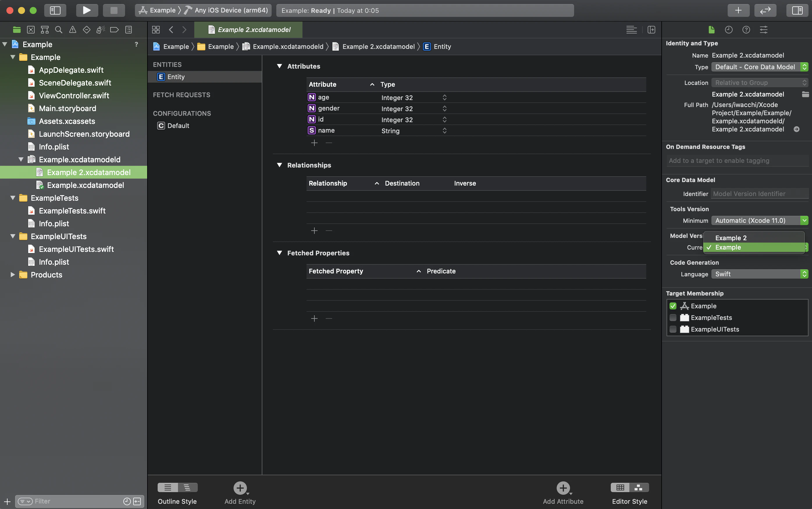
Task: Click the navigator Filter field
Action: point(80,501)
